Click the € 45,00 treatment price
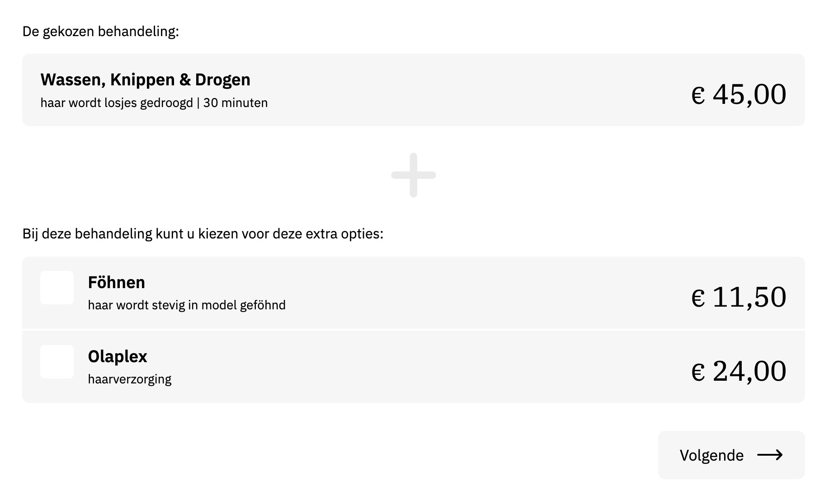Image resolution: width=829 pixels, height=504 pixels. click(739, 94)
